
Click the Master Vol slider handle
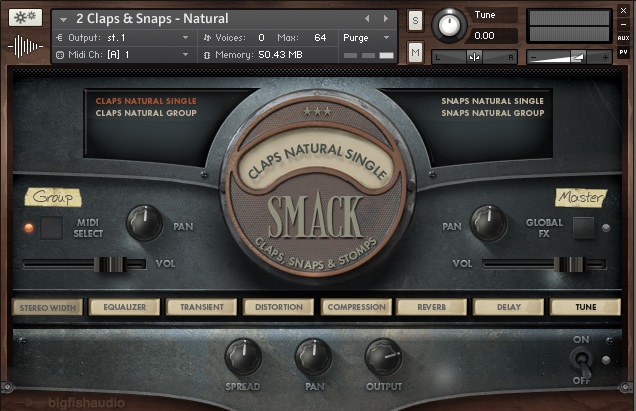[x=570, y=264]
